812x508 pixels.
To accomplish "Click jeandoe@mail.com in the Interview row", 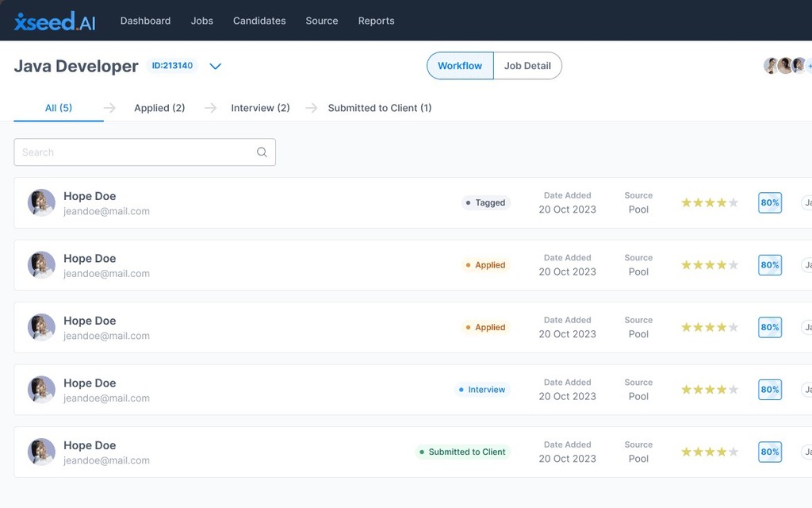I will point(107,398).
